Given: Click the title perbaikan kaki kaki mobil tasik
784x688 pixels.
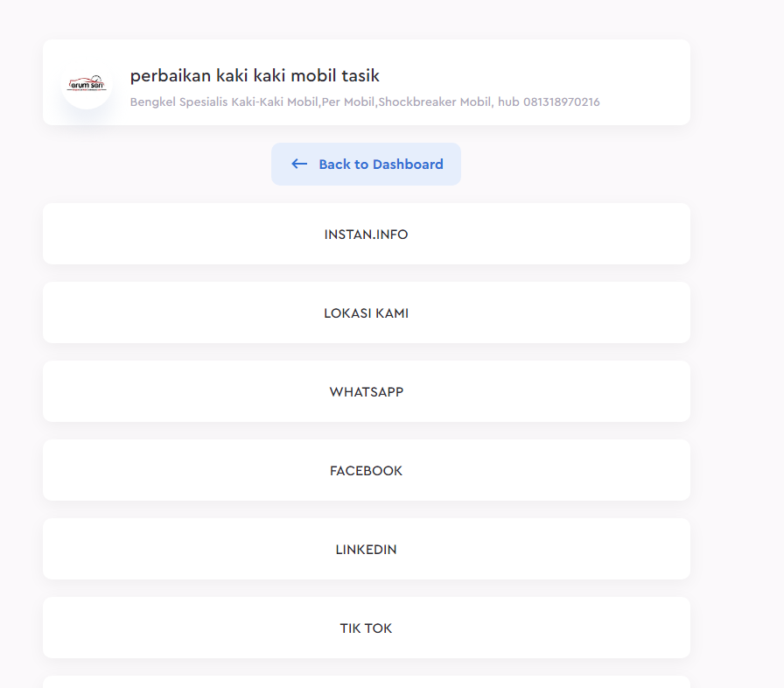Looking at the screenshot, I should coord(255,76).
